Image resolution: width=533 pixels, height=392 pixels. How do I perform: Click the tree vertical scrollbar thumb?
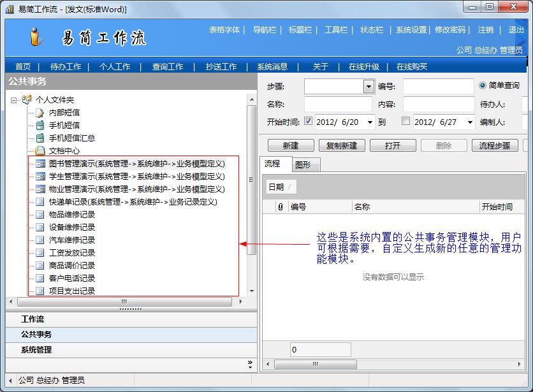pyautogui.click(x=252, y=180)
